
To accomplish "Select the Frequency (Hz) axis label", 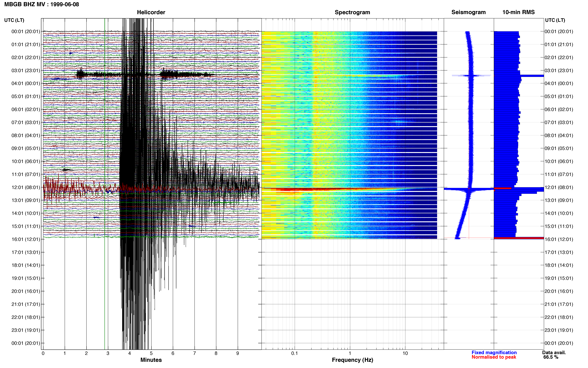I will pyautogui.click(x=352, y=360).
